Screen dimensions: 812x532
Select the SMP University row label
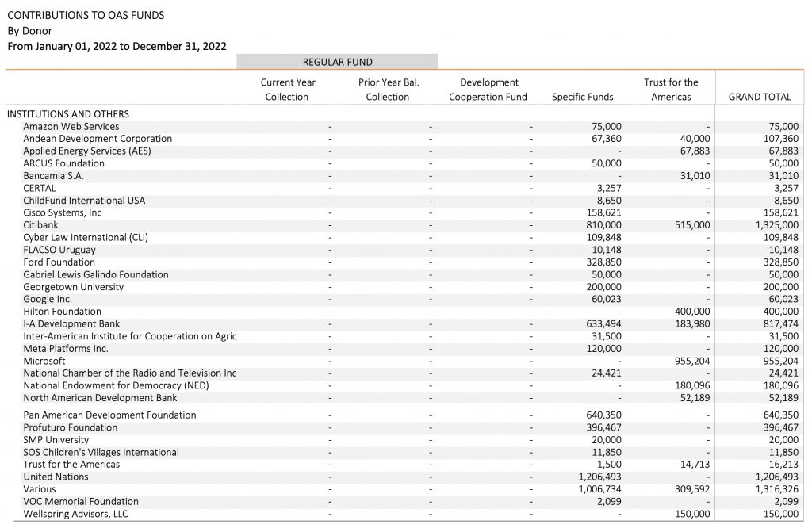(x=56, y=440)
